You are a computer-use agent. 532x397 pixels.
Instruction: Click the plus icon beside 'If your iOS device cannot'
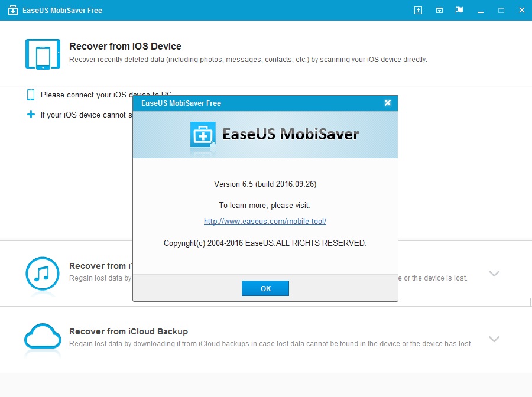(31, 115)
